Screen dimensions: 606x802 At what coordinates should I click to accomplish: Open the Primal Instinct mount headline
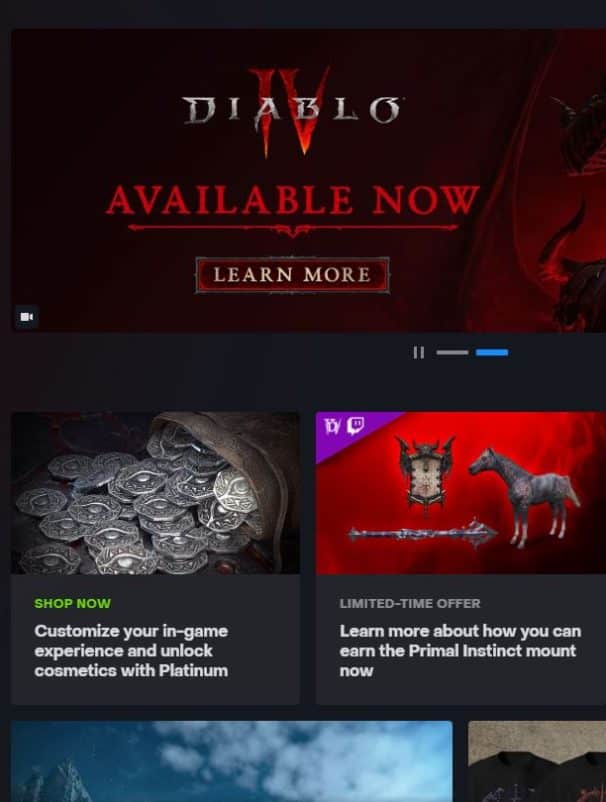460,651
